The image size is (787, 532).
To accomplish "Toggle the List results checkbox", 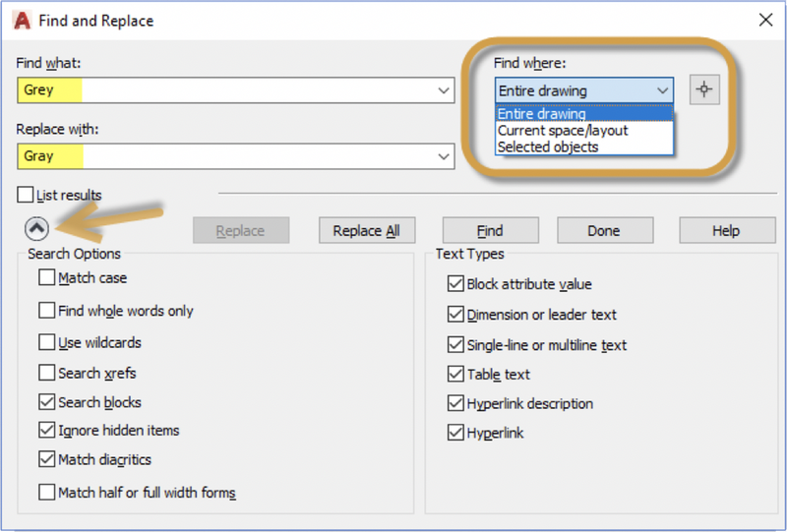I will point(26,195).
